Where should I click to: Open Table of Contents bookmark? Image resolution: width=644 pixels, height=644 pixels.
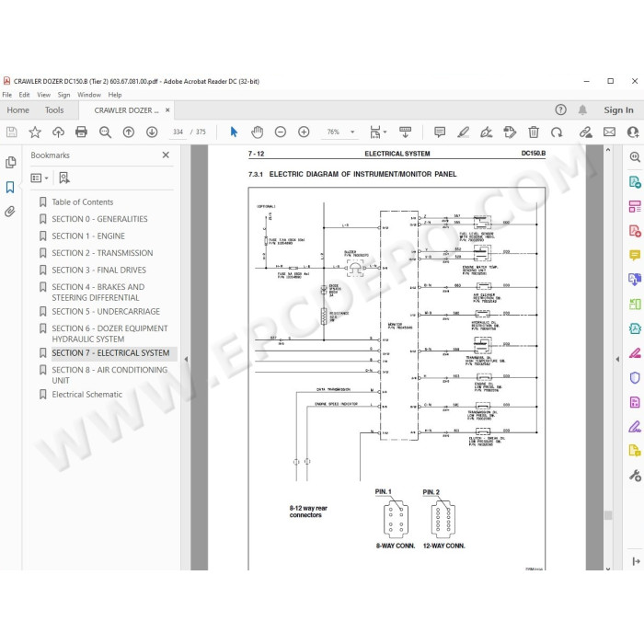tap(83, 202)
